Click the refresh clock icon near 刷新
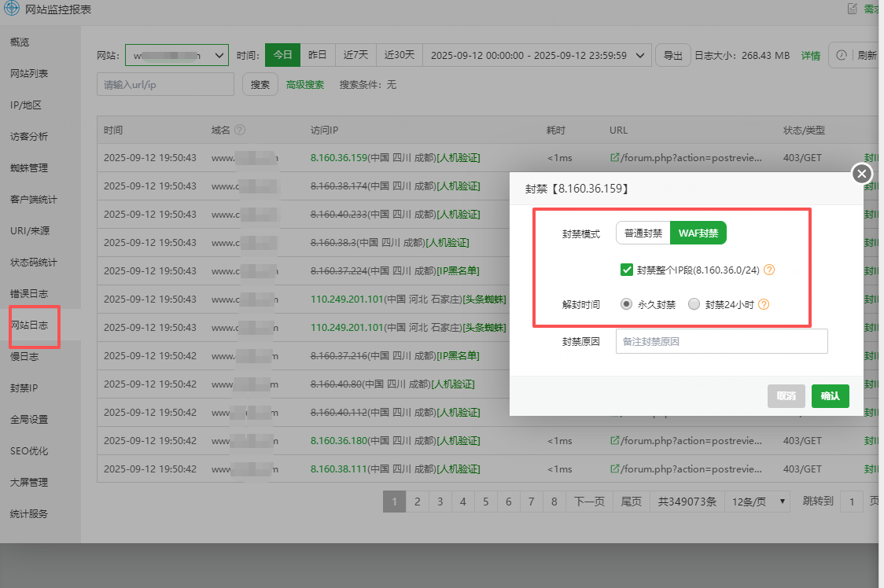The width and height of the screenshot is (884, 588). click(x=842, y=55)
